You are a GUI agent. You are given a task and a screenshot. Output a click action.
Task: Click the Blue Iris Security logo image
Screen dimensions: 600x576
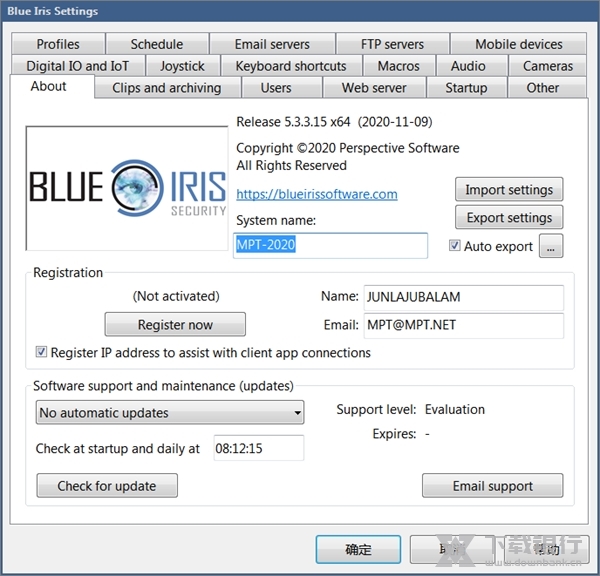point(127,188)
